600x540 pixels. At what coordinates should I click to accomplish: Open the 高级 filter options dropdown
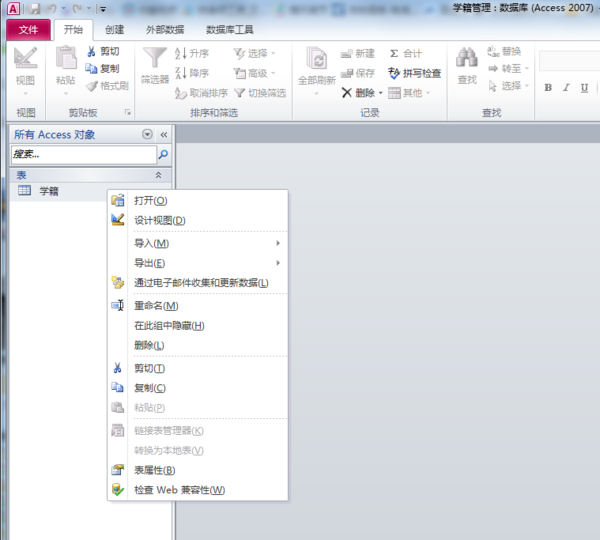pos(254,73)
